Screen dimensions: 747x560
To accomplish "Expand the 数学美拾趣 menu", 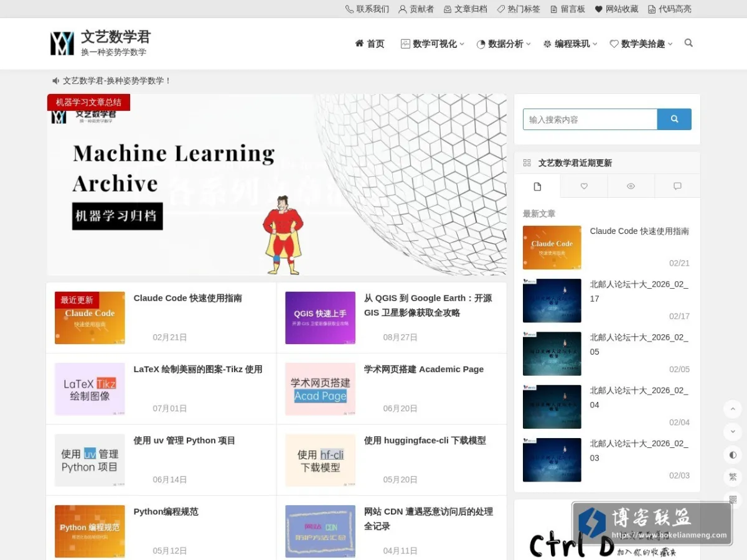I will (641, 44).
